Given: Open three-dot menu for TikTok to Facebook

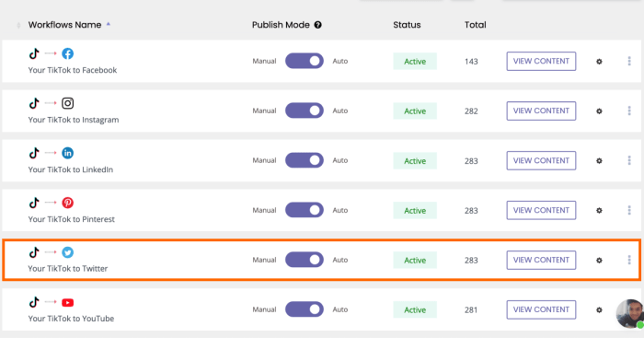Looking at the screenshot, I should (x=629, y=62).
